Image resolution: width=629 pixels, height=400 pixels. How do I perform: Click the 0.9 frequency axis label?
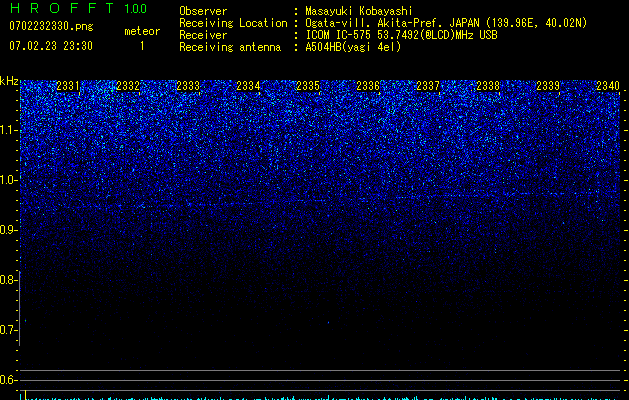[8, 230]
